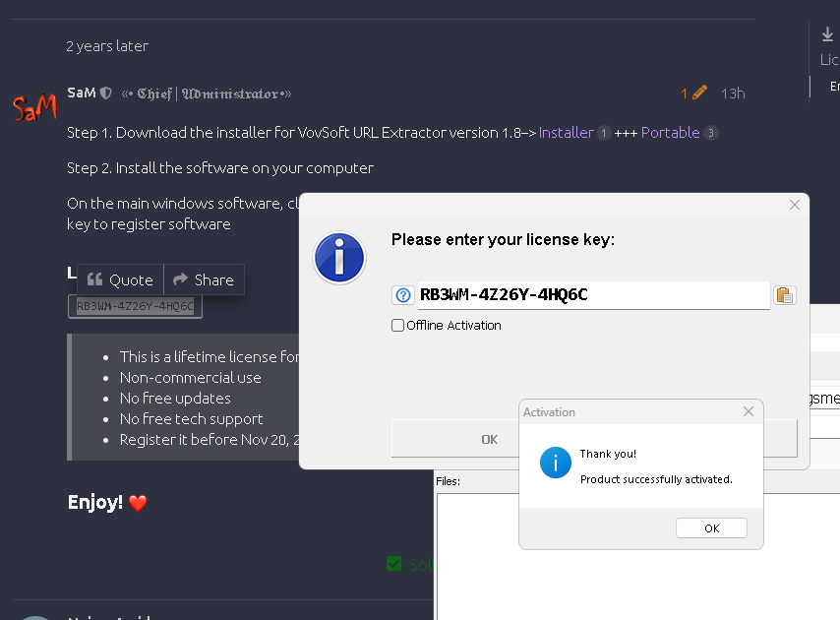Screen dimensions: 840x620
Task: Open the Installer download link
Action: coord(566,133)
